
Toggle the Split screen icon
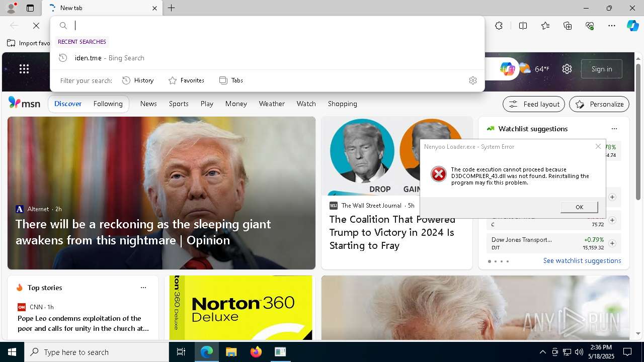pyautogui.click(x=523, y=26)
